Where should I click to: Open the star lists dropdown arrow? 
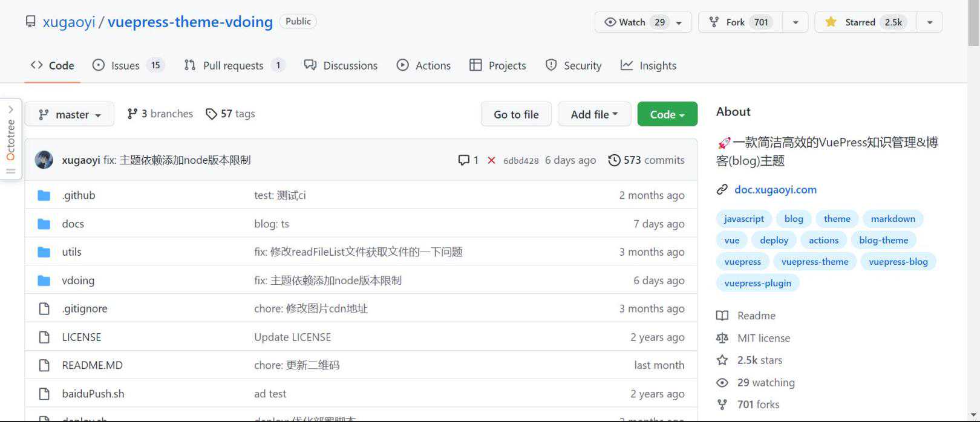tap(930, 22)
